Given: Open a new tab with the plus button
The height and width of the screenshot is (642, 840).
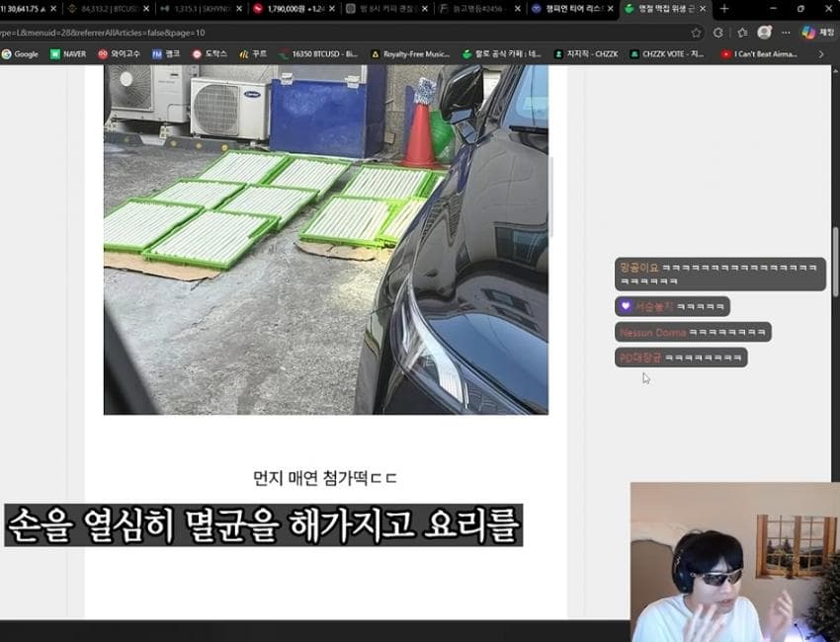Looking at the screenshot, I should point(724,9).
